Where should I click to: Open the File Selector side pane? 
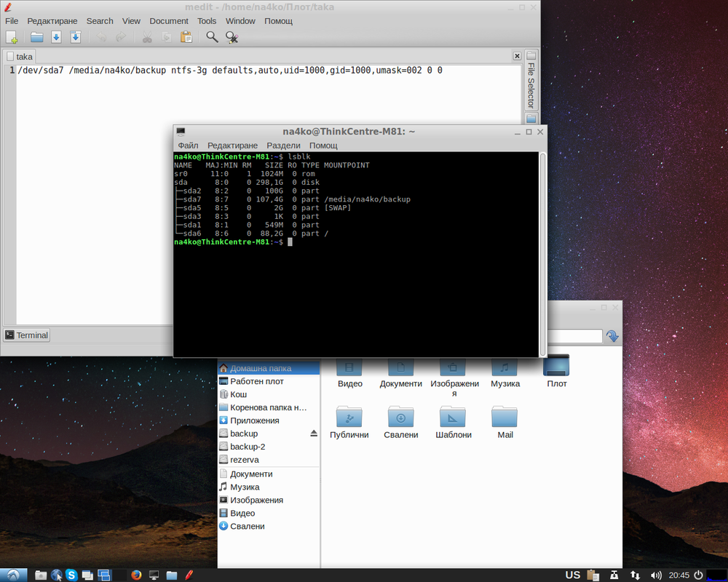pos(531,80)
